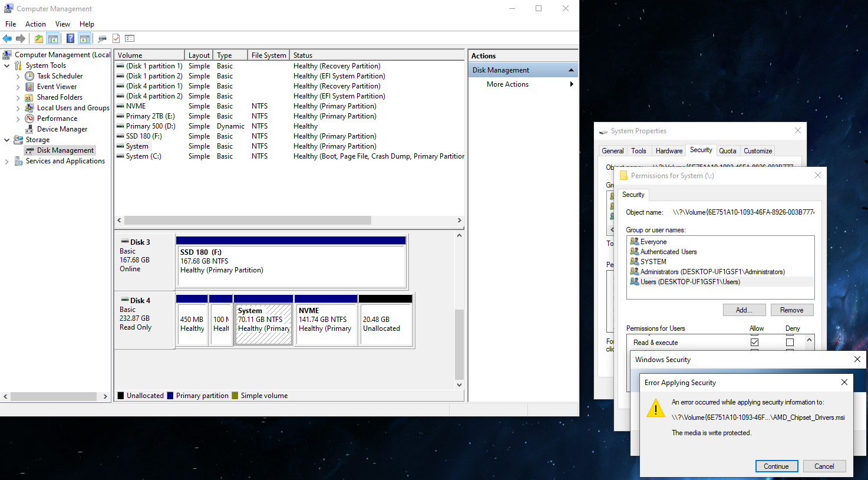The height and width of the screenshot is (480, 868).
Task: Expand Local Users and Groups node
Action: 18,108
